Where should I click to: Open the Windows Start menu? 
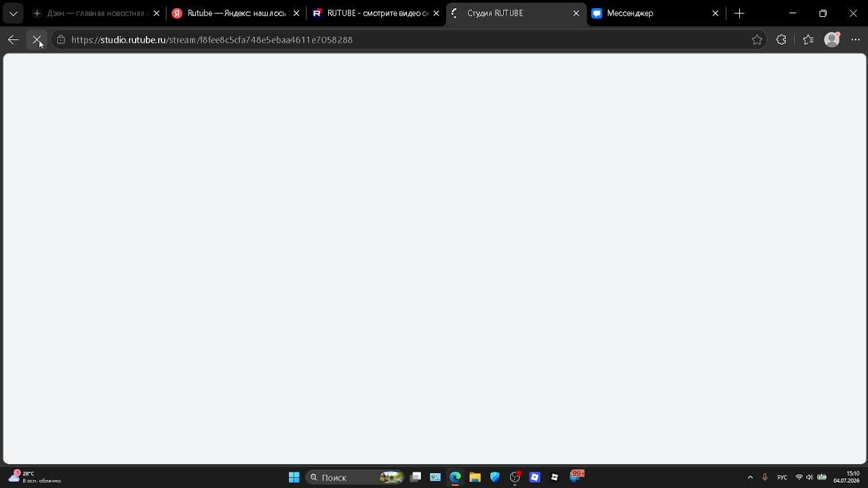click(x=294, y=477)
